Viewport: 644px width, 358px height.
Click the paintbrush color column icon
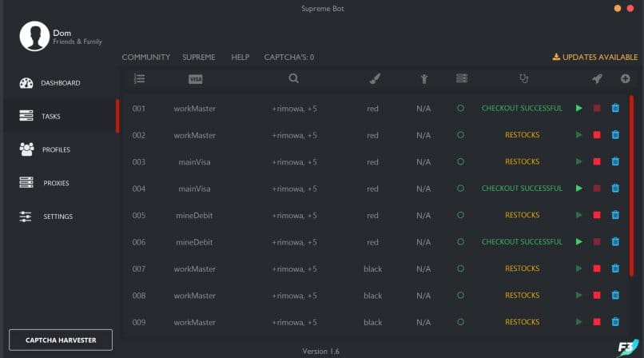tap(375, 78)
